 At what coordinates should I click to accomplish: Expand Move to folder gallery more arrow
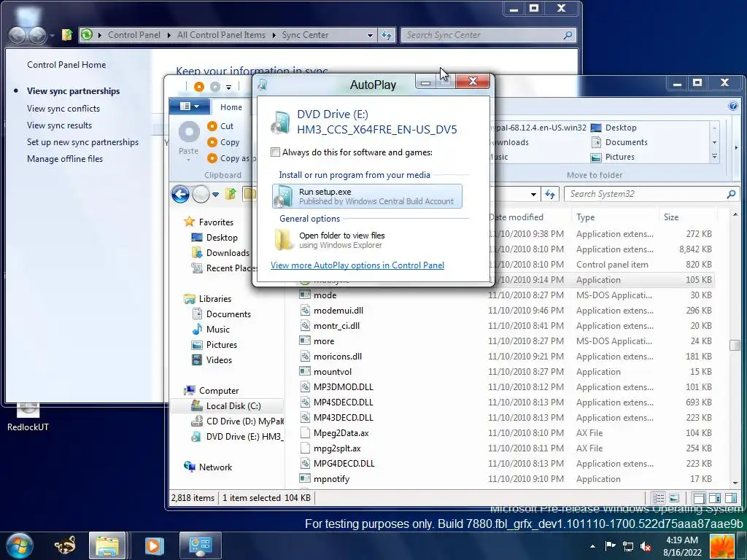[x=714, y=157]
